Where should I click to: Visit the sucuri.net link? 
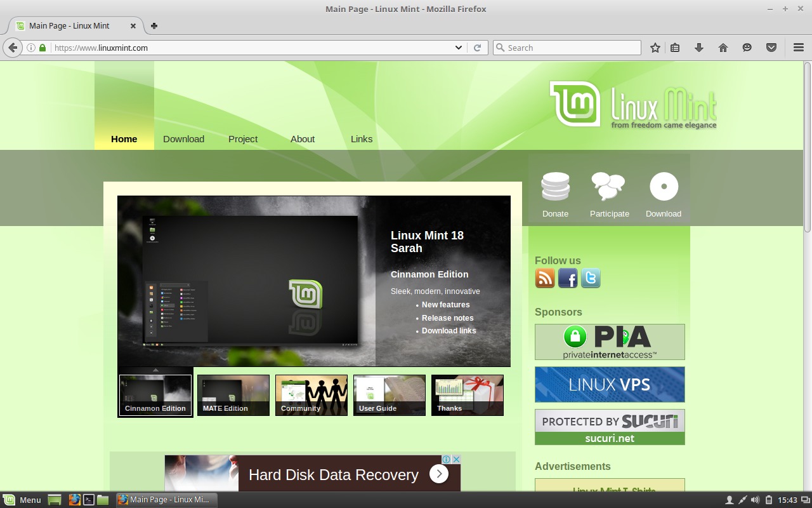[609, 438]
